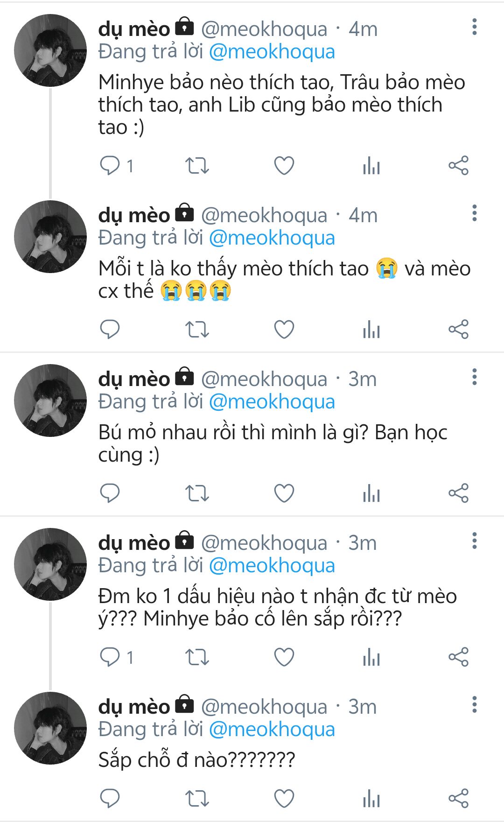This screenshot has width=504, height=822.
Task: Share the "Bú mỏ nhau rồi" tweet
Action: click(458, 493)
